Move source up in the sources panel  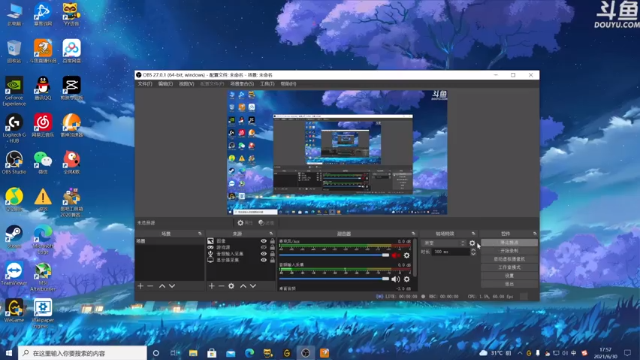point(243,286)
